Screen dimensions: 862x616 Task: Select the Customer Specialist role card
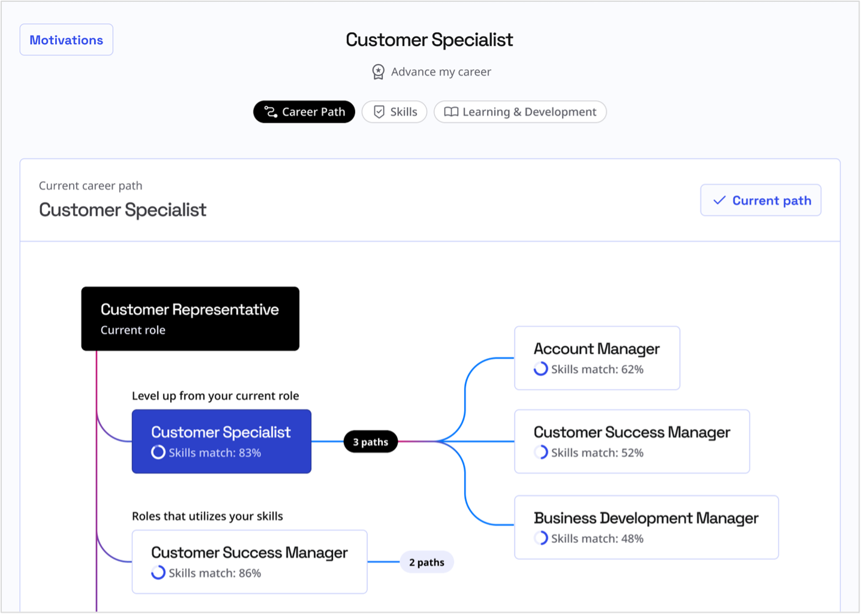(222, 442)
